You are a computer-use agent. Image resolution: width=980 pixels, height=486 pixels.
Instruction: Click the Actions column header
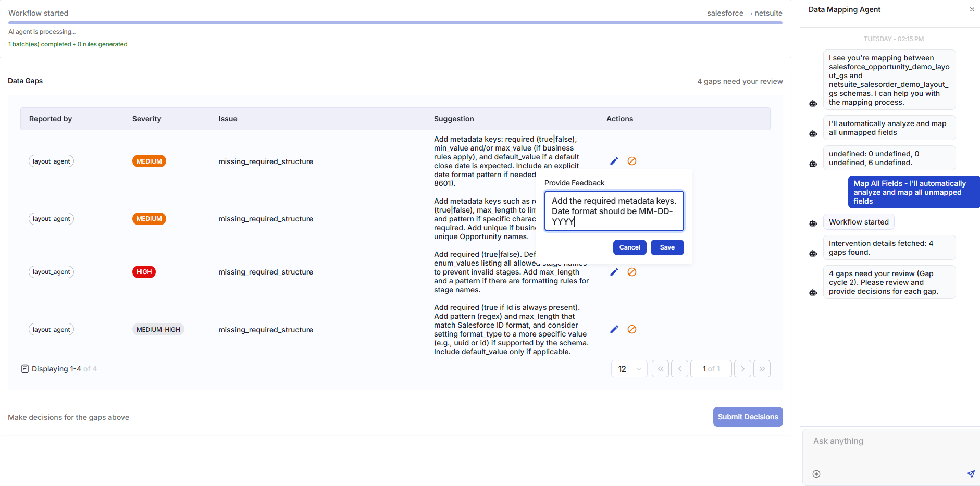(x=619, y=119)
